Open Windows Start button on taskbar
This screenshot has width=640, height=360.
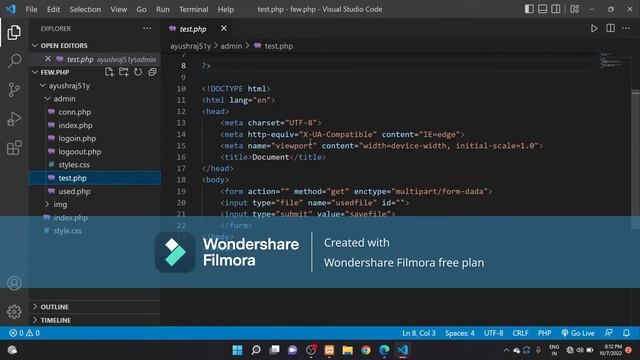(237, 350)
